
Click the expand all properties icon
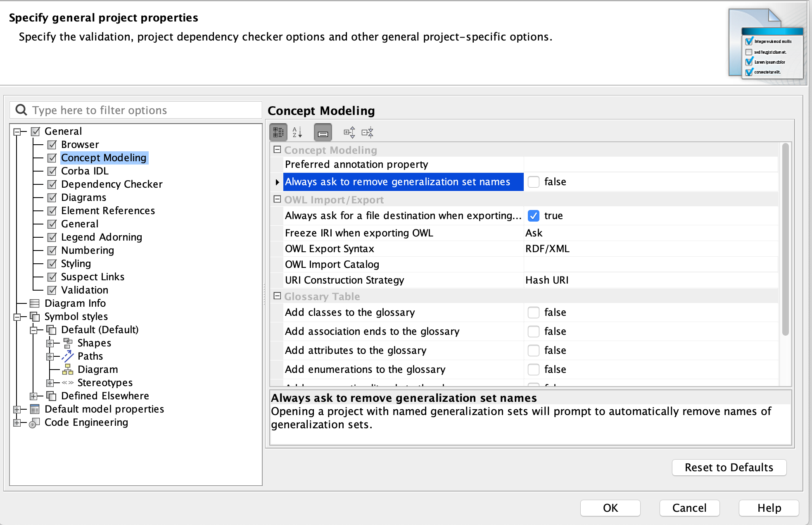[349, 132]
